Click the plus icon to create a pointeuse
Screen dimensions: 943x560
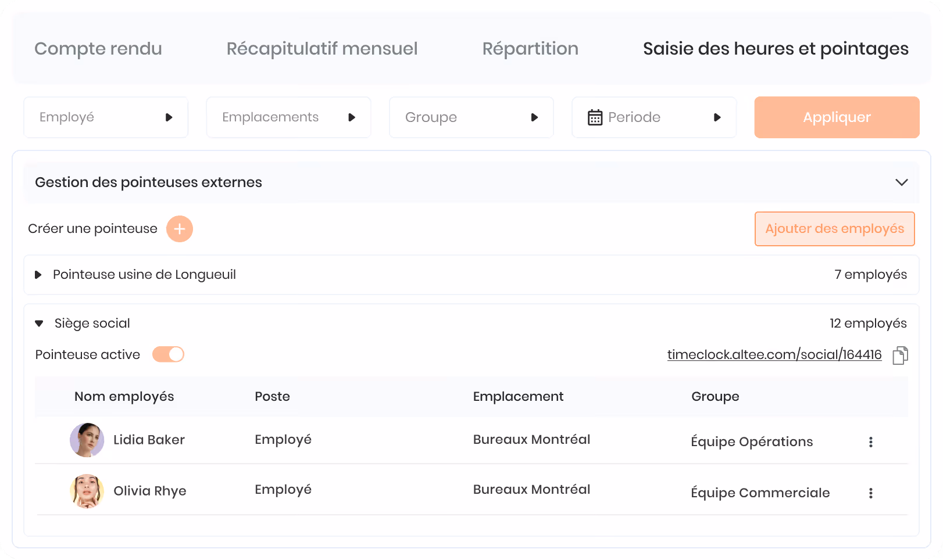click(180, 229)
